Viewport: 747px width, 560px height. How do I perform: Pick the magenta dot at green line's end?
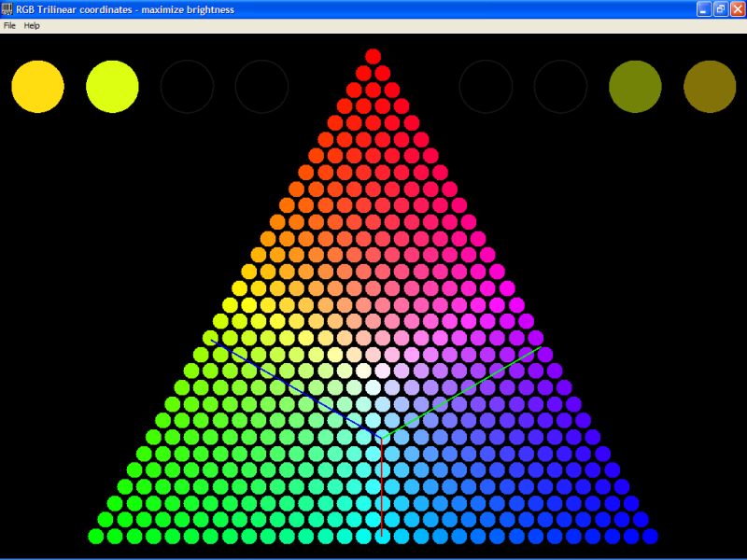545,355
